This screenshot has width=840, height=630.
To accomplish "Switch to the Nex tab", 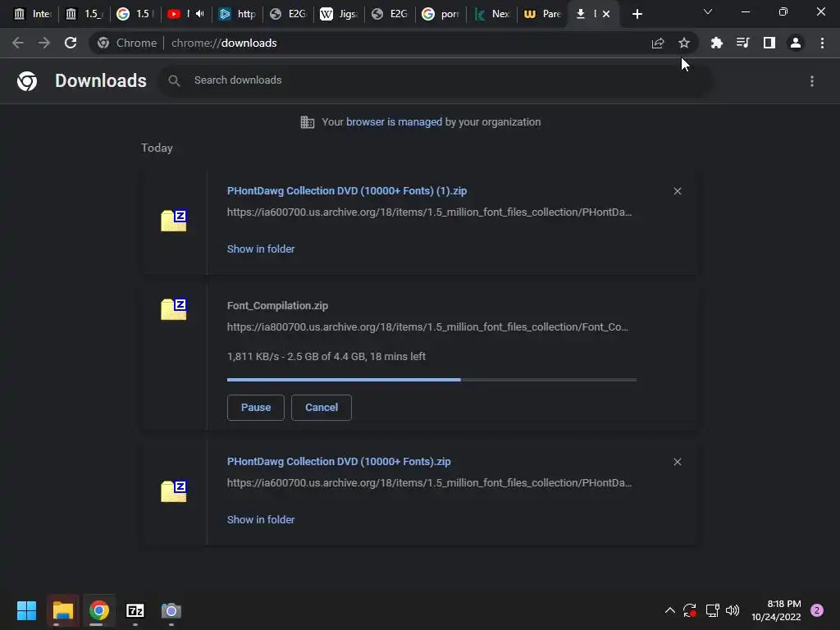I will click(x=492, y=14).
